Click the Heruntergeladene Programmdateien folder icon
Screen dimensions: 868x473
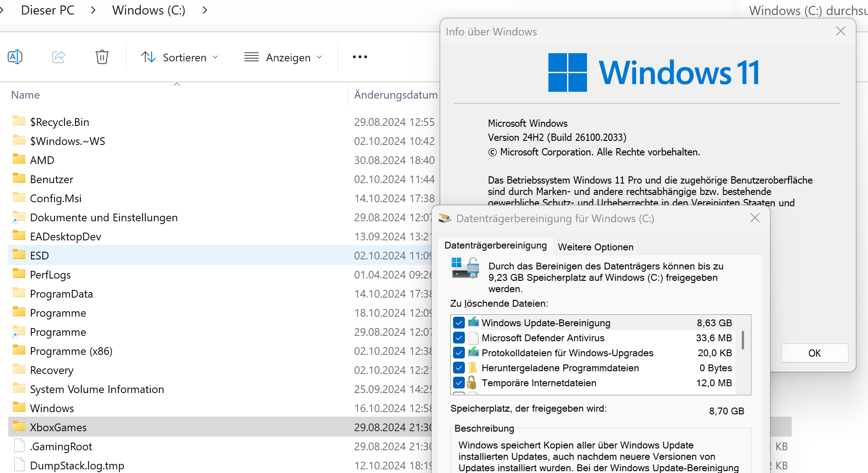473,368
